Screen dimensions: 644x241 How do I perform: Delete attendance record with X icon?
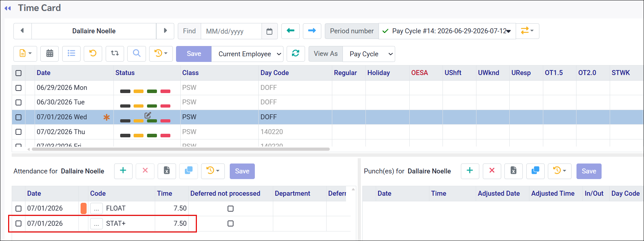[145, 171]
